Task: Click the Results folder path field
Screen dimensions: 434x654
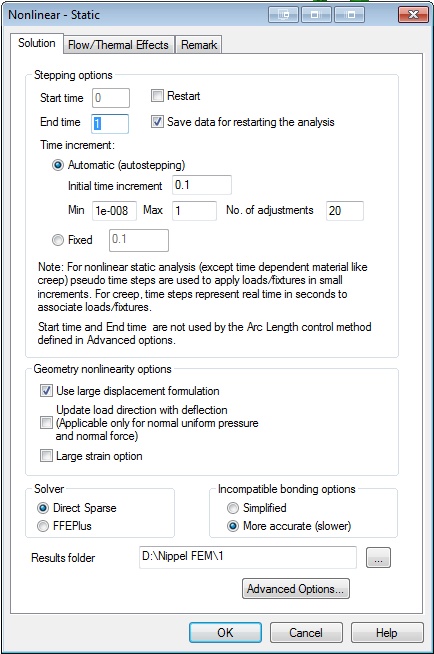Action: coord(248,557)
